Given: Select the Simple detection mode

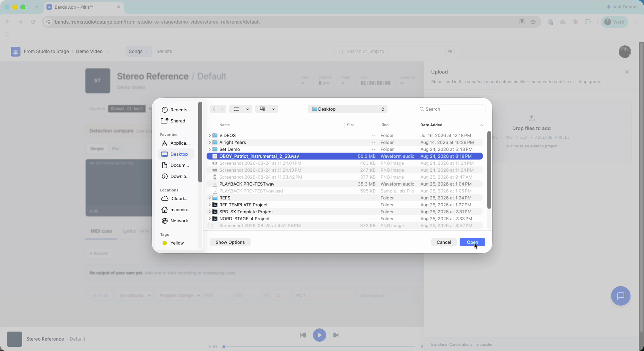Looking at the screenshot, I should tap(97, 148).
